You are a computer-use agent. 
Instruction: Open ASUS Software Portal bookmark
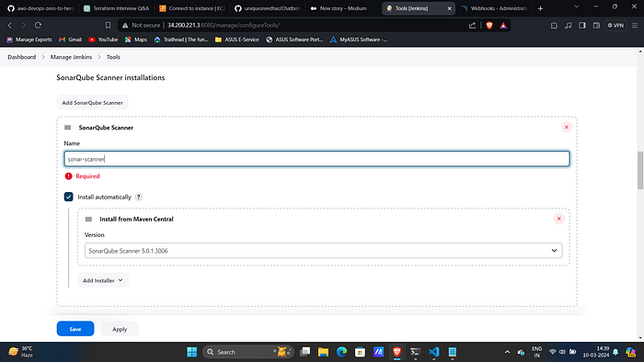pos(294,40)
